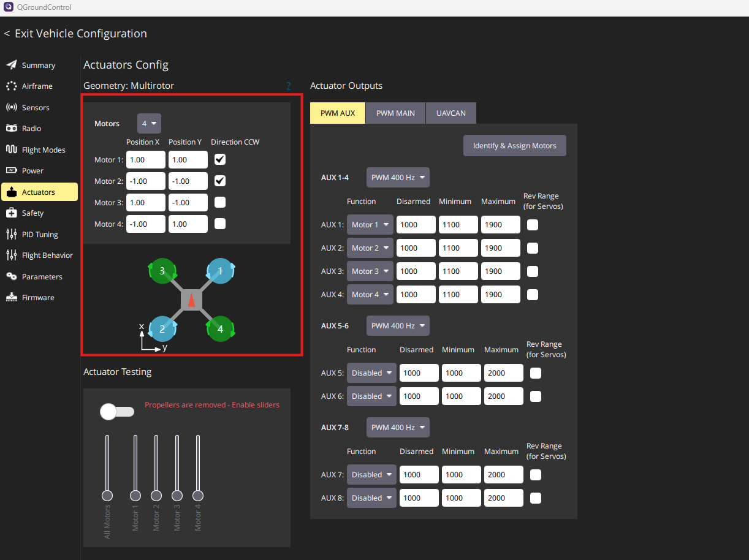Open the Parameters gears icon
The image size is (749, 560).
click(x=12, y=276)
